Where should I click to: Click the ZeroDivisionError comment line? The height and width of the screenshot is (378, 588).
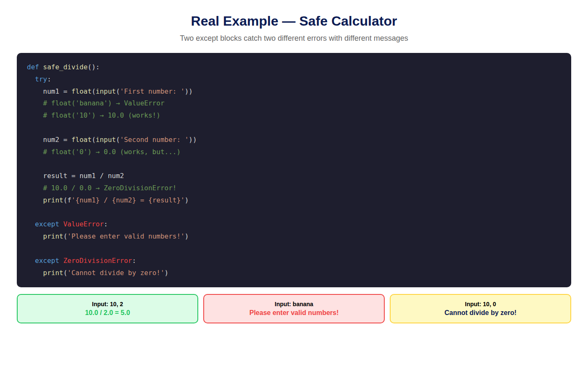click(x=110, y=188)
